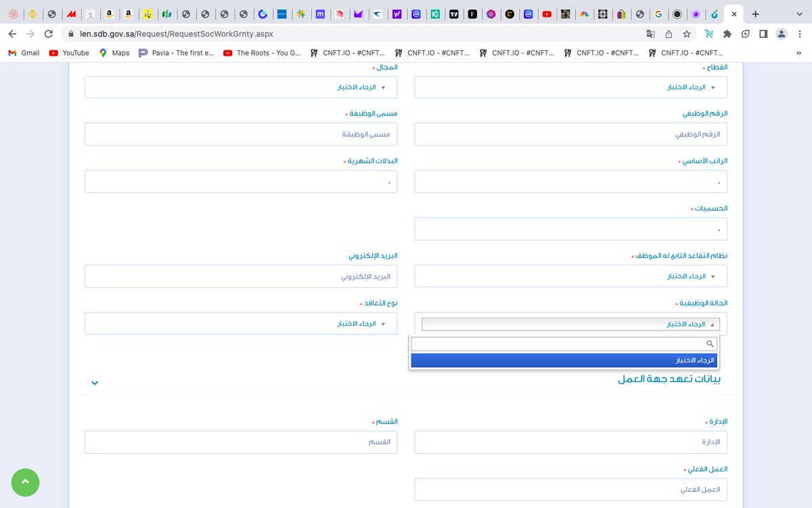
Task: Open the Google Translate page icon
Action: pos(651,34)
